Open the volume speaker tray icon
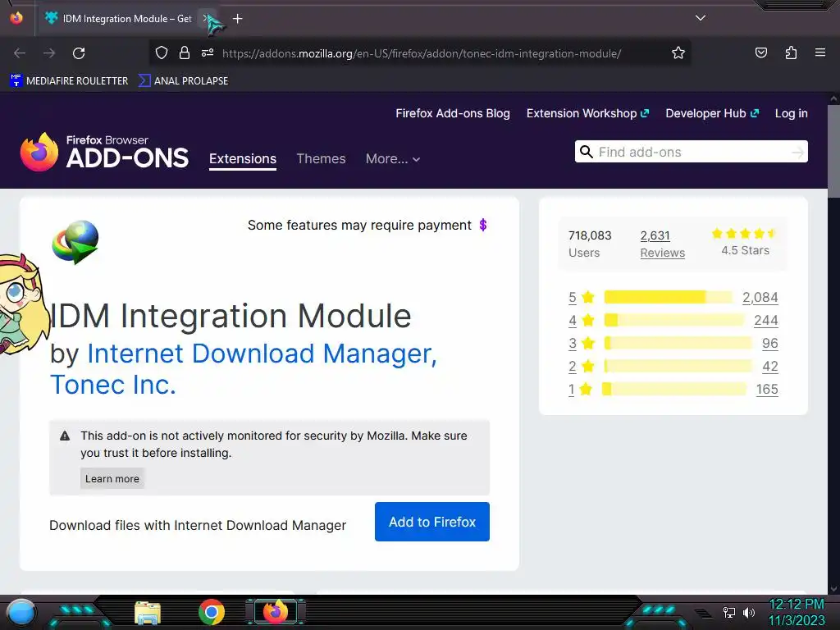The width and height of the screenshot is (840, 630). click(x=749, y=612)
